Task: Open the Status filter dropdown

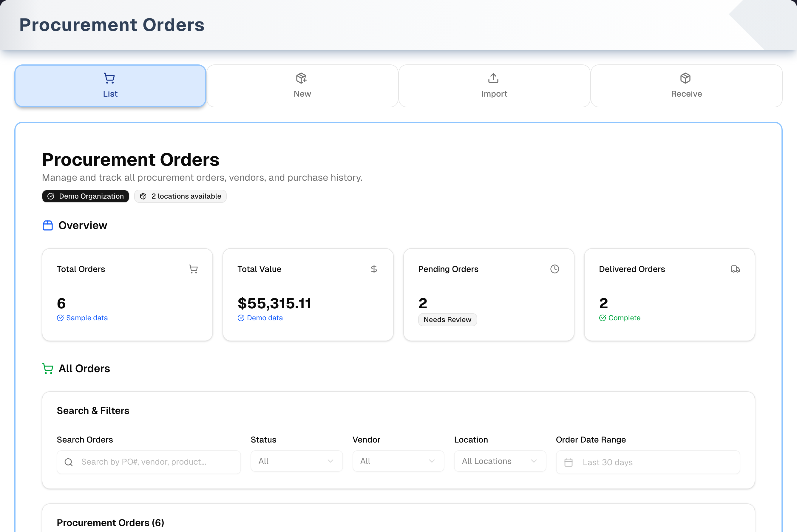Action: pyautogui.click(x=296, y=461)
